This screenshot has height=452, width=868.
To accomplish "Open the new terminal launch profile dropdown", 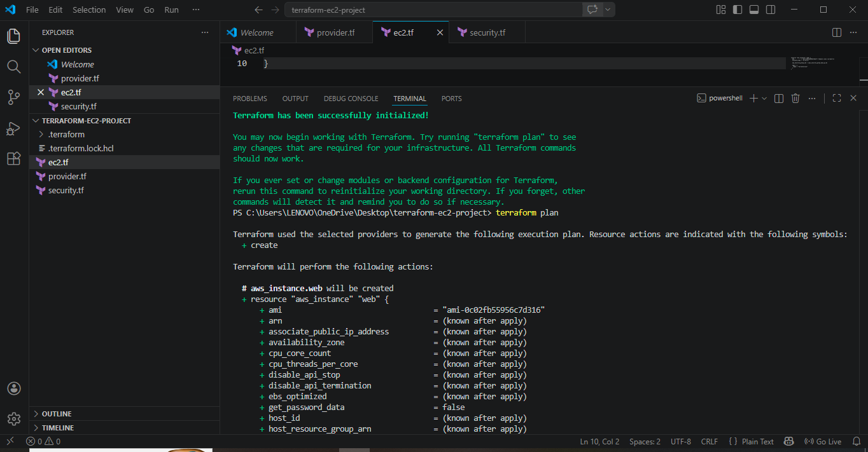I will pyautogui.click(x=764, y=99).
